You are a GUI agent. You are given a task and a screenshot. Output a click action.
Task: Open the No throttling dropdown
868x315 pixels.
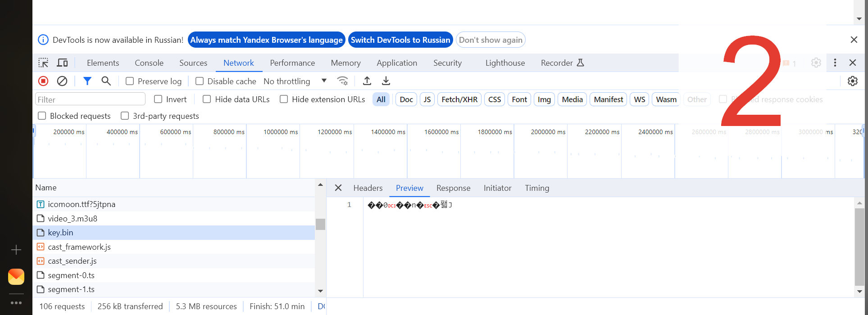coord(295,81)
